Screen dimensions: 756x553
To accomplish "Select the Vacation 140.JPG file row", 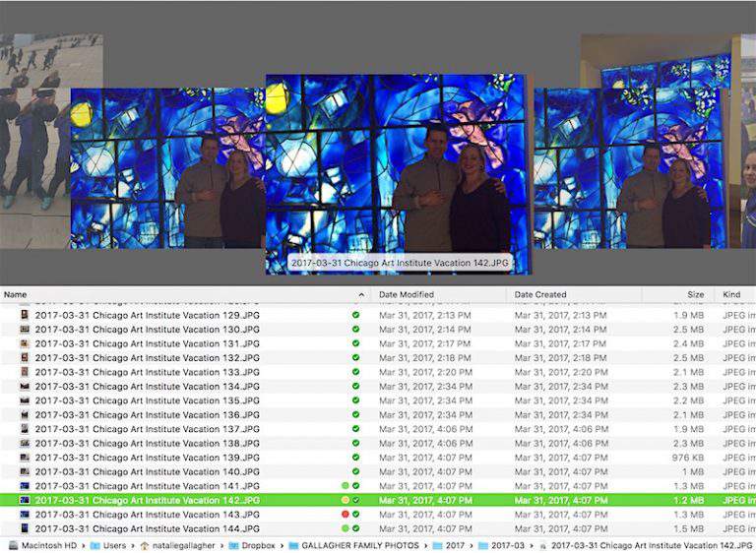I will [x=148, y=472].
